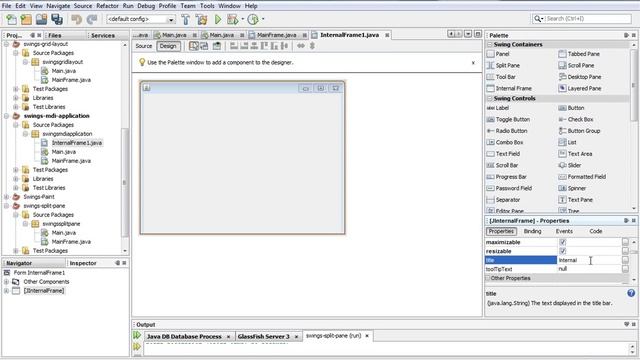
Task: Run the project with green play icon
Action: [218, 19]
